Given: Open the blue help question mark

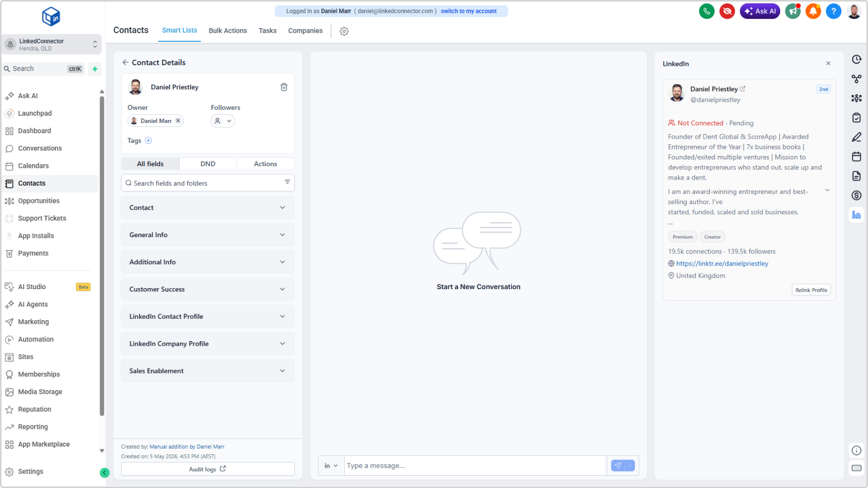Looking at the screenshot, I should (x=833, y=11).
